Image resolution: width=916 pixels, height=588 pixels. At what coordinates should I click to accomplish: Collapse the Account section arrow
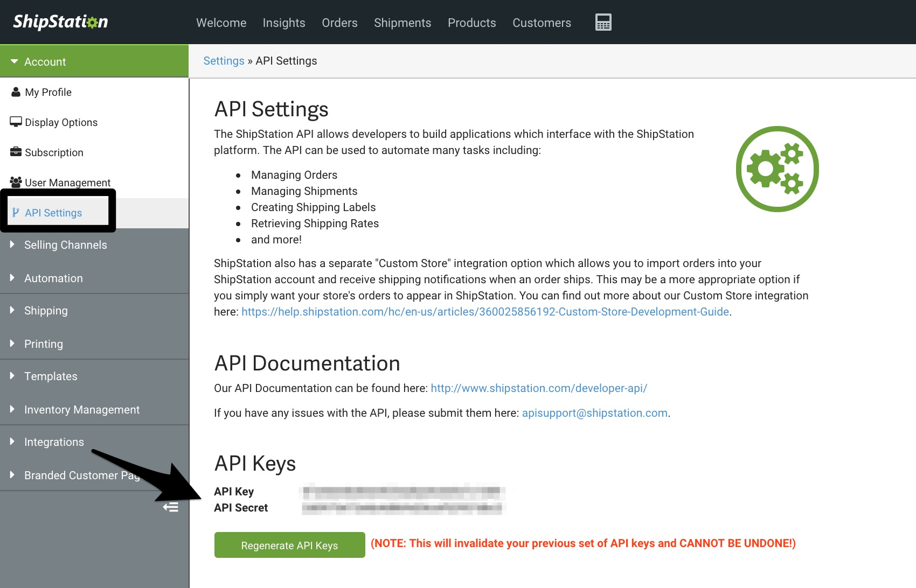15,61
